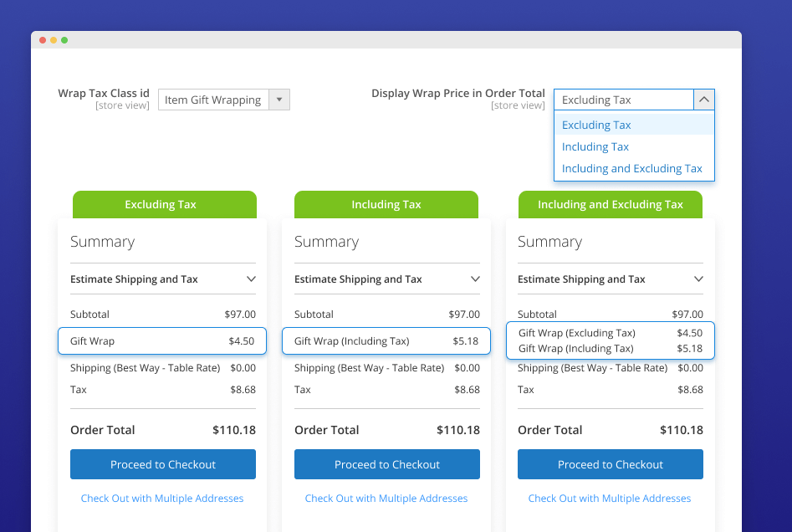The image size is (792, 532).
Task: Open Check Out with Multiple Addresses, right panel
Action: click(x=610, y=499)
